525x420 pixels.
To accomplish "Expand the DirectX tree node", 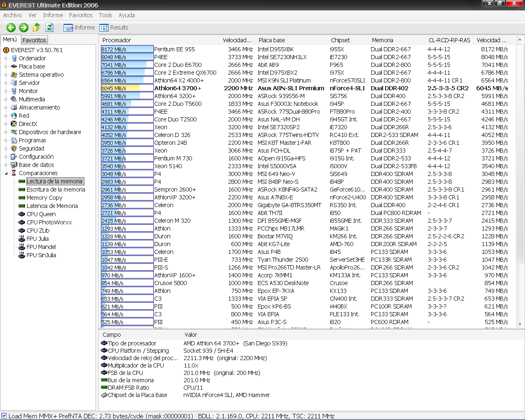I will click(x=6, y=124).
